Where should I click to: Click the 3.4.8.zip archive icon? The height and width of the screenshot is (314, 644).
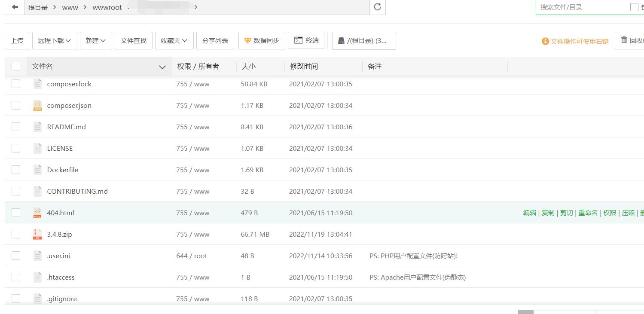pyautogui.click(x=37, y=234)
